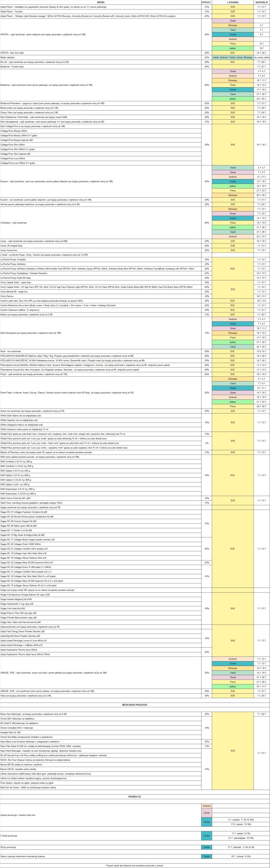Select 'Sagas RC 06 Immune Support tbl a60'
This screenshot has height=868, width=270.
click(x=100, y=521)
